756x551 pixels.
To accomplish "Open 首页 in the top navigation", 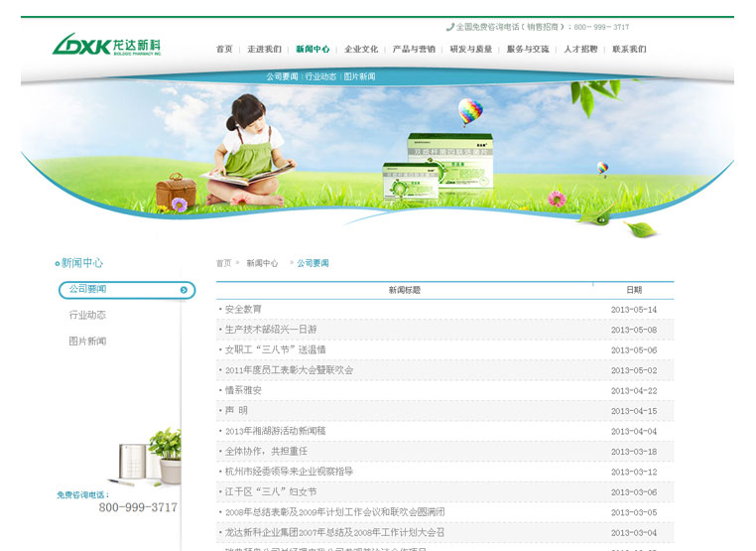I will click(224, 49).
